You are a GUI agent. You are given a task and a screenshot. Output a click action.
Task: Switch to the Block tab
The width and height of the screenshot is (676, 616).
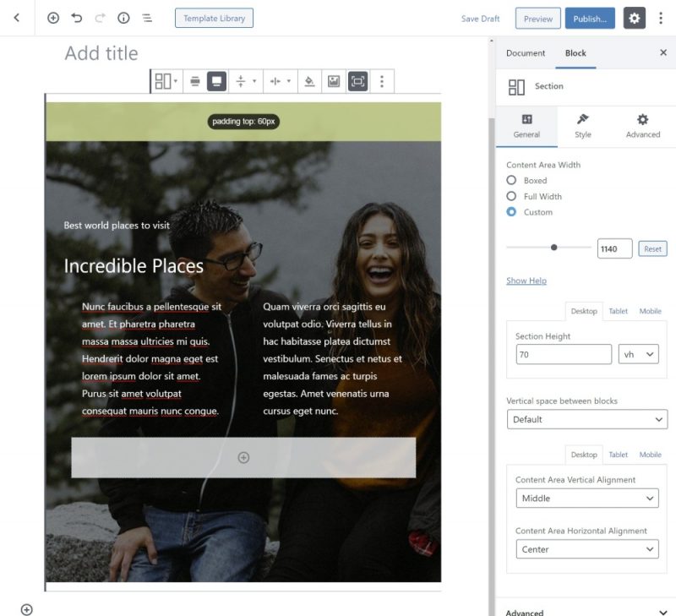[x=575, y=53]
